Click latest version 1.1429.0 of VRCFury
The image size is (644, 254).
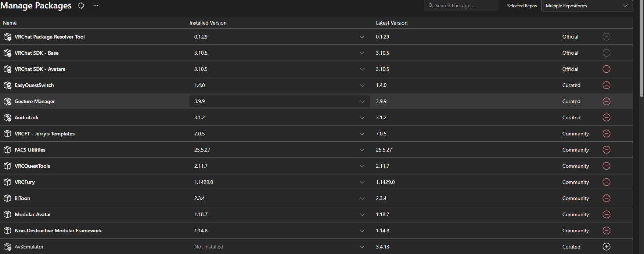385,182
